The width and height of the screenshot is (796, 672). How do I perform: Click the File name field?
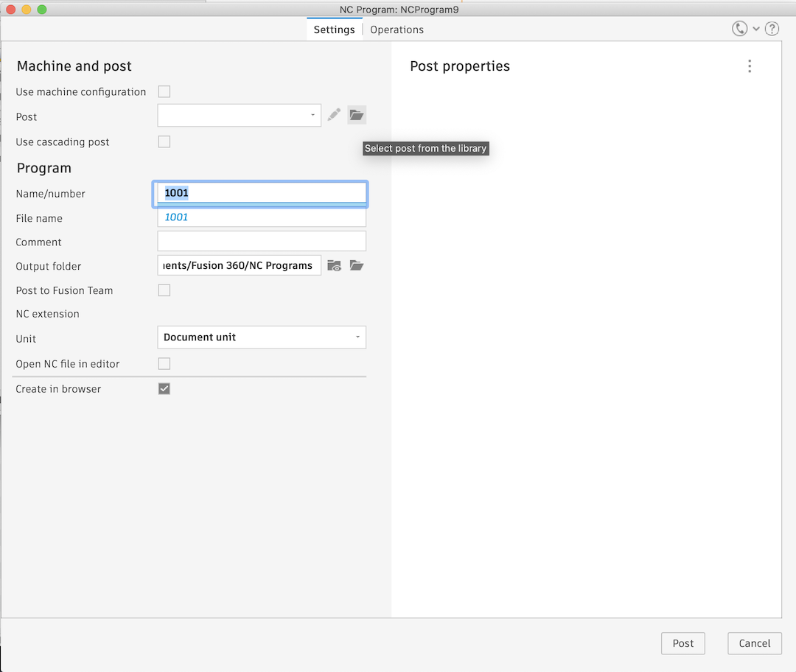(x=262, y=217)
